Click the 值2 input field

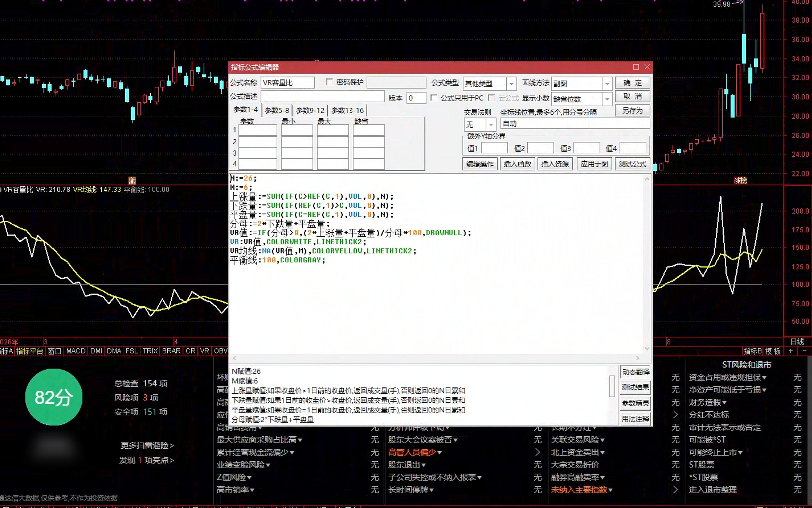tap(540, 148)
